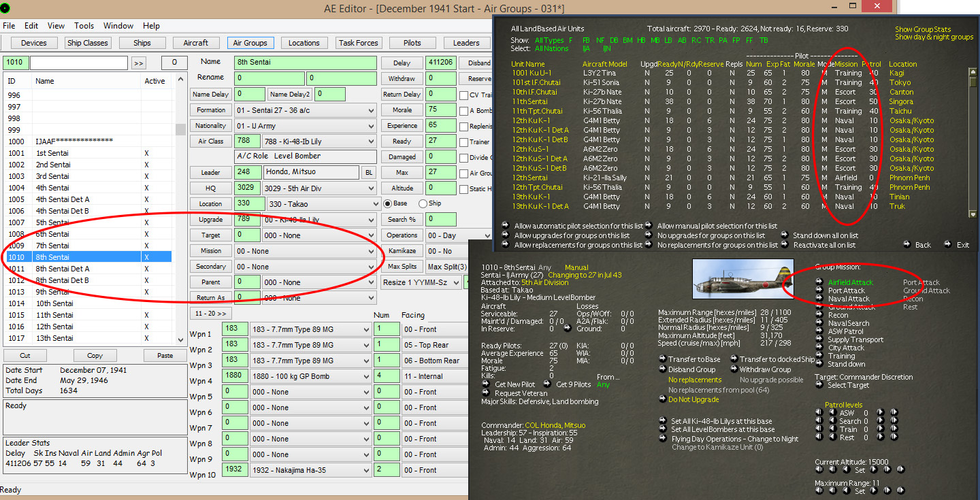Open the Secondary dropdown '00 - None'

306,267
